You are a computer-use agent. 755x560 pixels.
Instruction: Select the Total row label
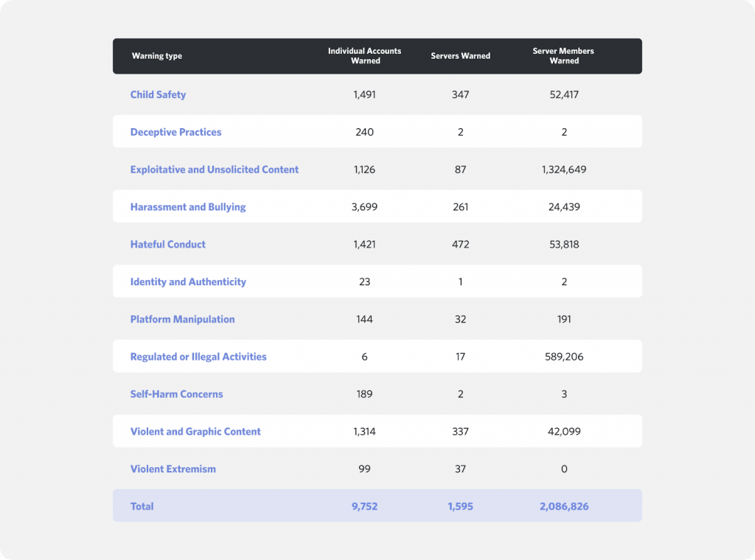142,506
